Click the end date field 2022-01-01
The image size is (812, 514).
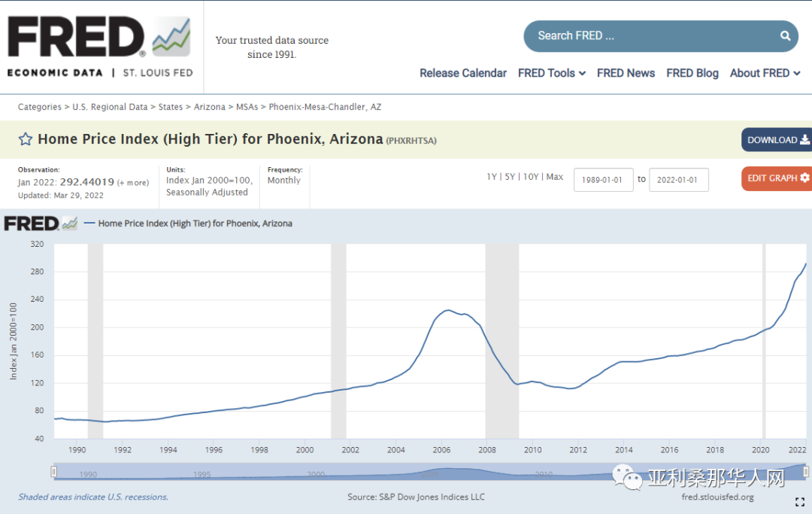tap(679, 180)
